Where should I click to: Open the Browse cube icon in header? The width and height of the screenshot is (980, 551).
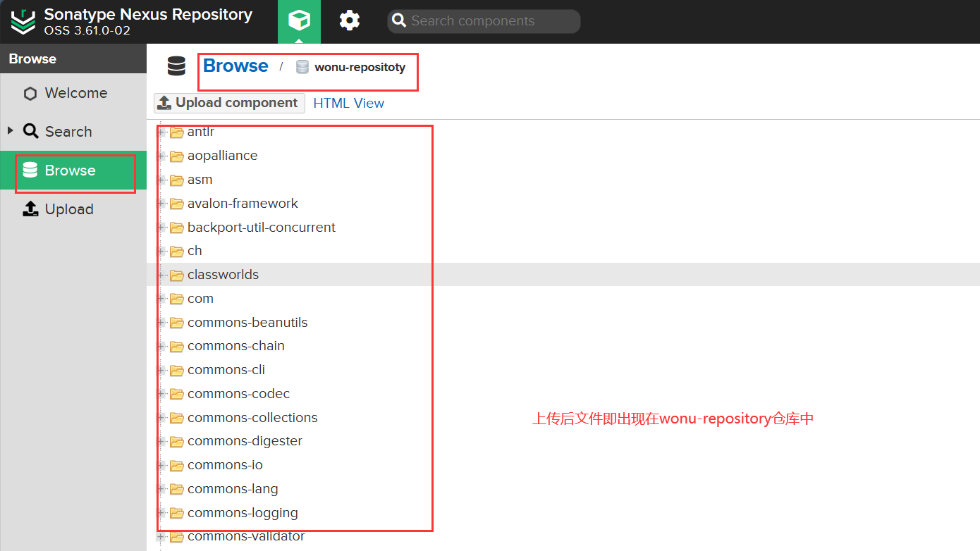(299, 21)
